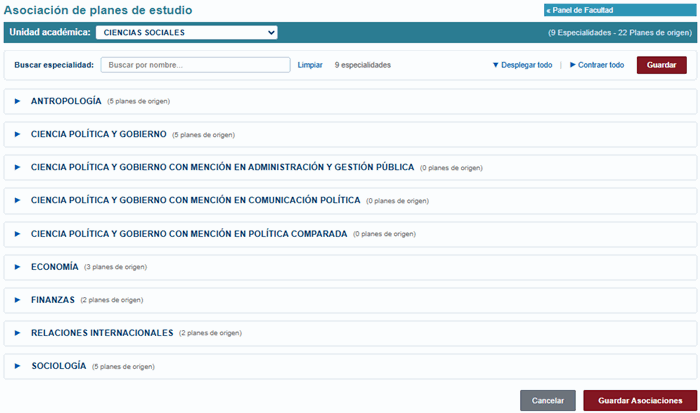Image resolution: width=700 pixels, height=413 pixels.
Task: Expand CIENCIA POLÍTICA Y GOBIERNO row arrow
Action: [17, 134]
